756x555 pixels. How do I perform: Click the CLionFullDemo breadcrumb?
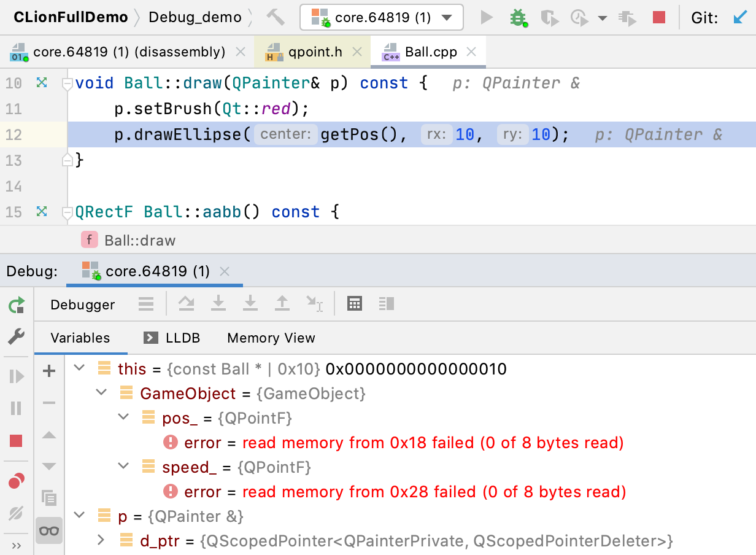coord(71,17)
